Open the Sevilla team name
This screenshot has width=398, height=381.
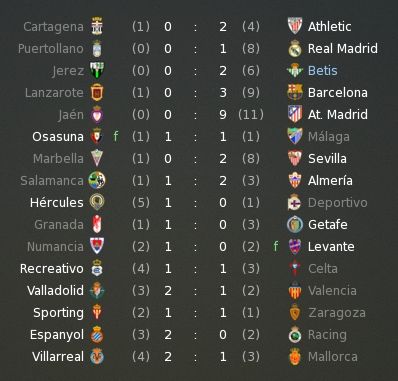click(x=327, y=159)
